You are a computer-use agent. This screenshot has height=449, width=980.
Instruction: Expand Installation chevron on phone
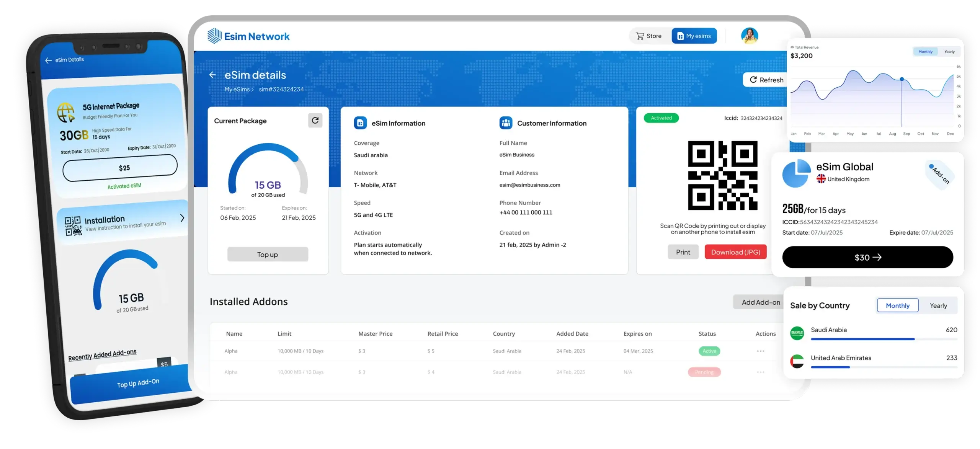(182, 218)
